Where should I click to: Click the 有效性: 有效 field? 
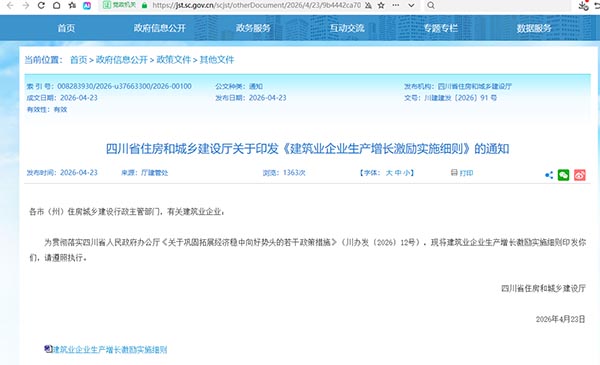point(47,109)
